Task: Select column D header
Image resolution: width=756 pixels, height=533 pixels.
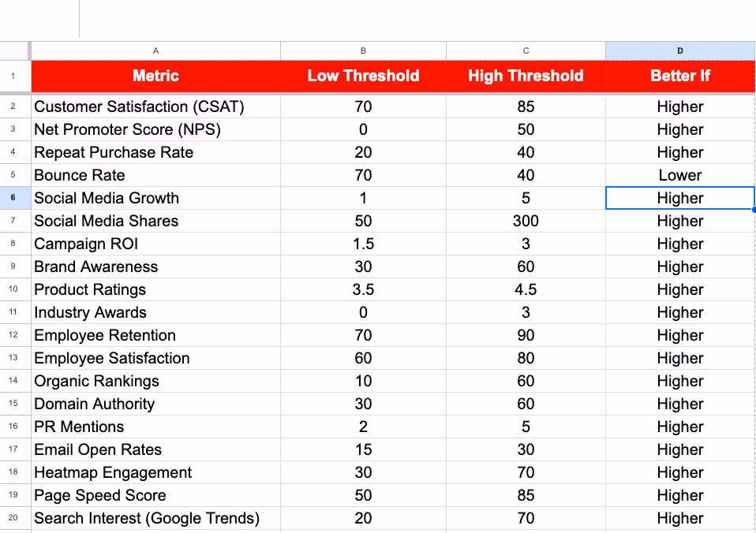Action: pyautogui.click(x=680, y=50)
